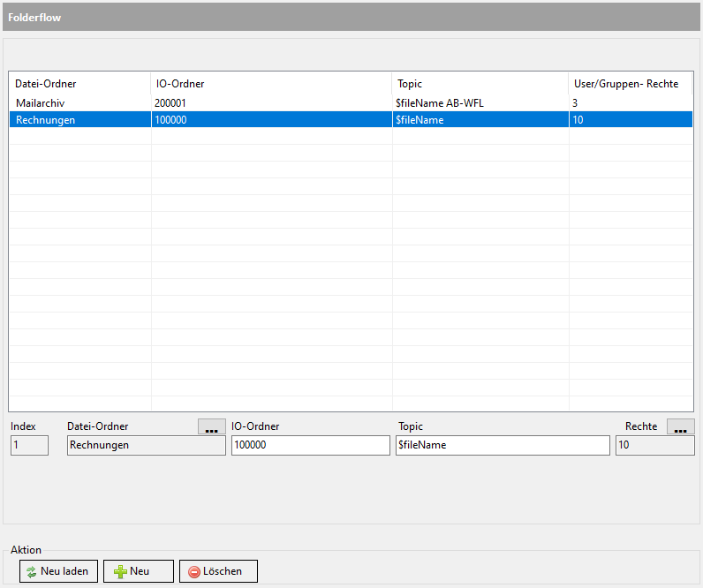
Task: Open Rechte browse ellipsis button
Action: [680, 427]
